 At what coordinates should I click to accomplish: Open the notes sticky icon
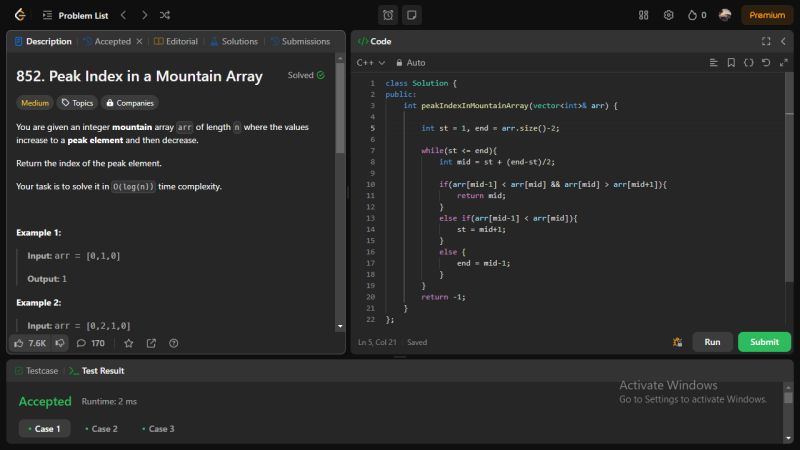pyautogui.click(x=411, y=15)
